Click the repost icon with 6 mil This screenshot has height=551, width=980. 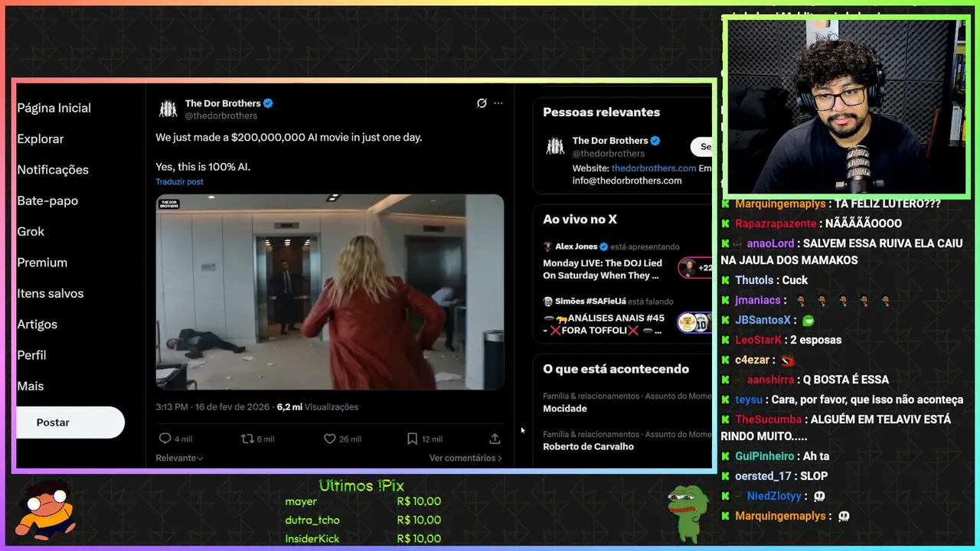(247, 439)
